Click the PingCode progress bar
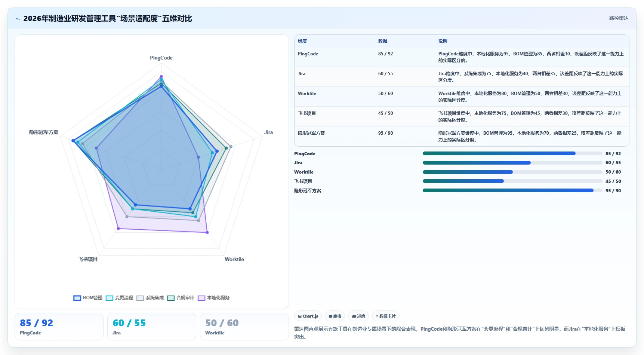The width and height of the screenshot is (644, 355). click(512, 153)
